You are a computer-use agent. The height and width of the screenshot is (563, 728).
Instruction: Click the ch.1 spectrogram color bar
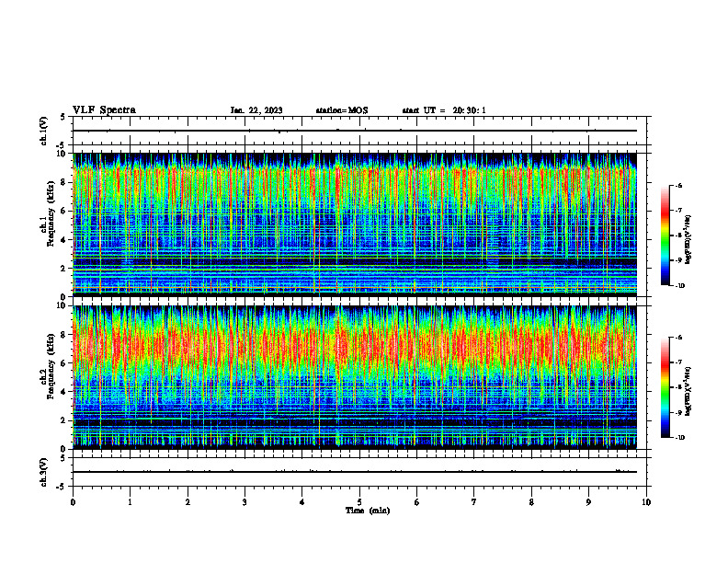pyautogui.click(x=665, y=236)
